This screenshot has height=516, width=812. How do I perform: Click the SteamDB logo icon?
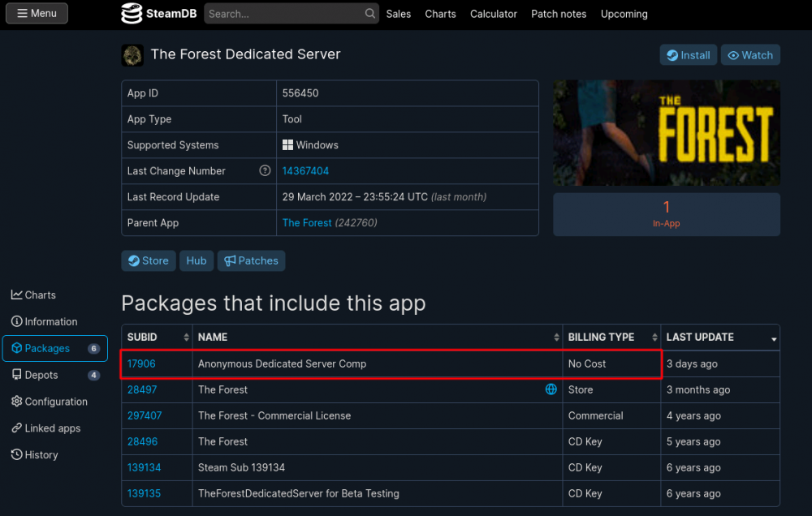click(132, 14)
